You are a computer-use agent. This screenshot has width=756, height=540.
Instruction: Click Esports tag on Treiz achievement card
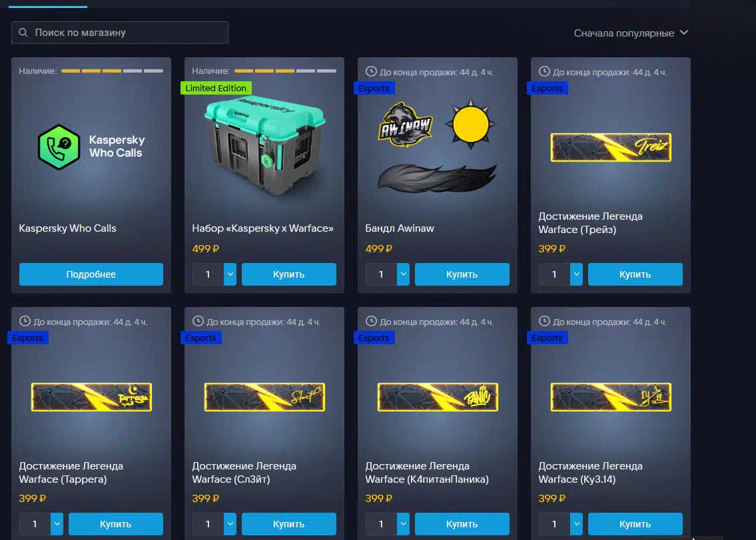548,89
